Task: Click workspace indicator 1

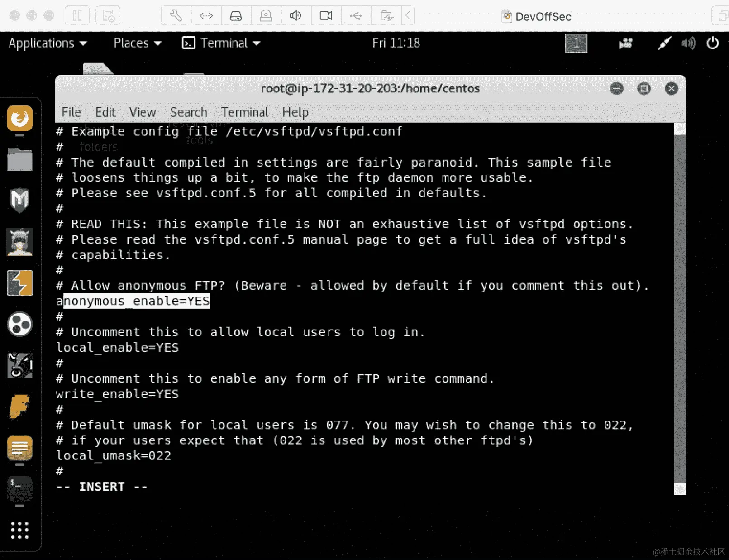Action: [x=576, y=43]
